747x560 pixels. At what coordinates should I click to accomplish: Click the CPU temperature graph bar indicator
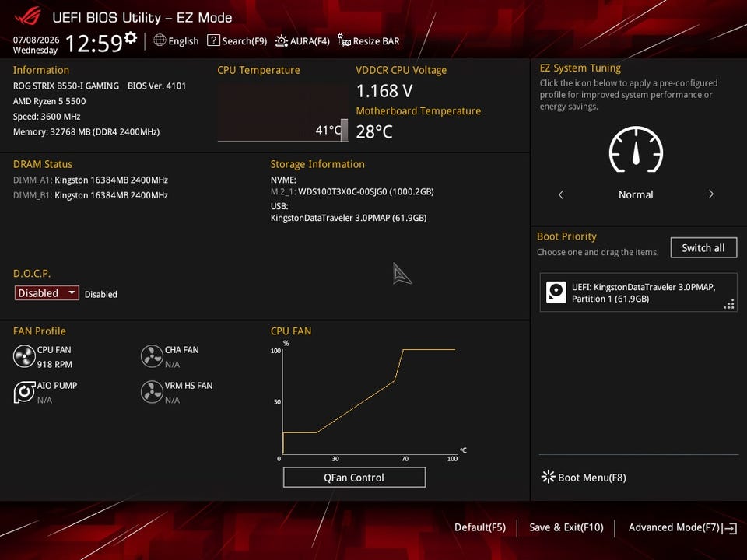click(345, 130)
